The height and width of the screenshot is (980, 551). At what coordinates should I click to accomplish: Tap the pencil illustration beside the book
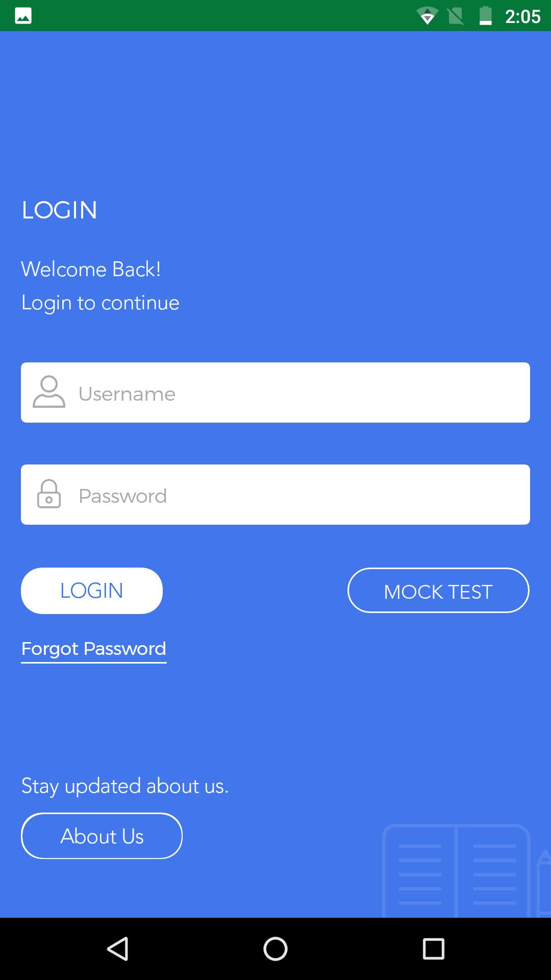pos(544,883)
